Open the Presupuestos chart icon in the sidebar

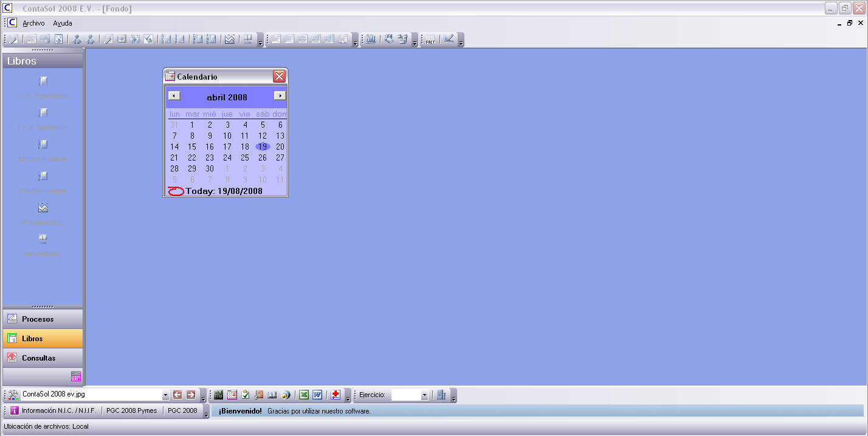(x=43, y=207)
